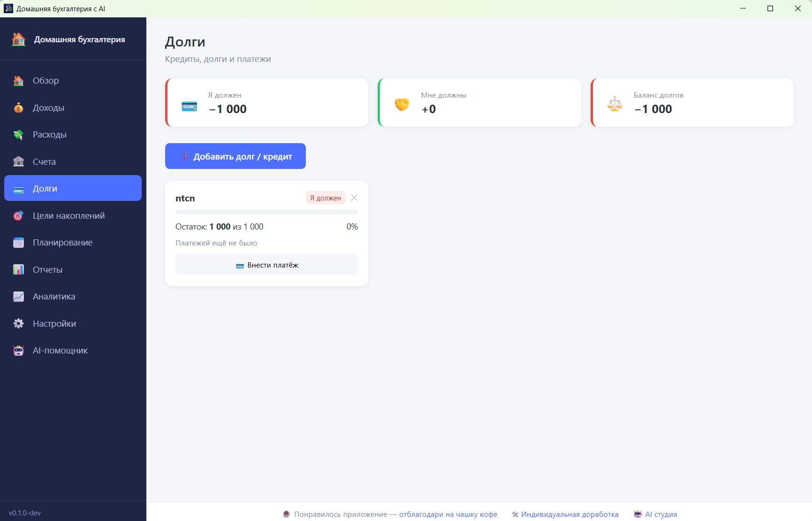Click the Планирование calendar icon
Image resolution: width=812 pixels, height=521 pixels.
click(x=18, y=243)
